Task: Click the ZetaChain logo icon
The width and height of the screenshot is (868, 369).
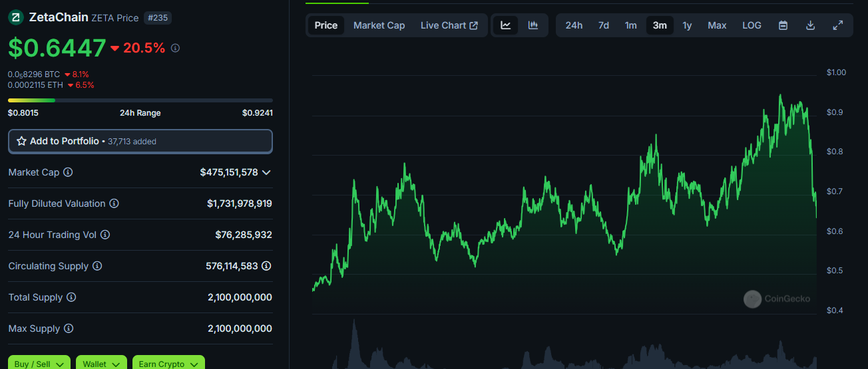Action: click(15, 17)
